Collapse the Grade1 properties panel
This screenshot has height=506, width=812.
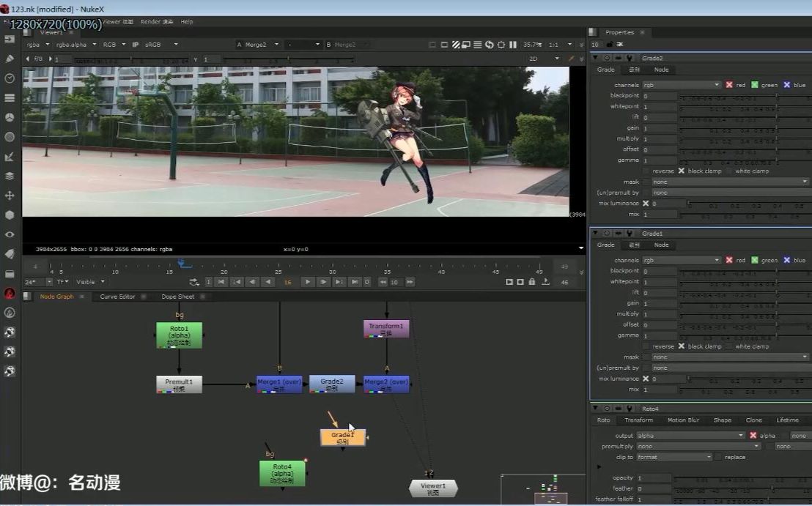[596, 234]
